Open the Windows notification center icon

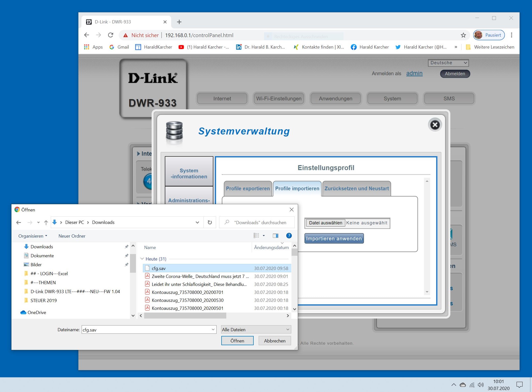coord(519,385)
